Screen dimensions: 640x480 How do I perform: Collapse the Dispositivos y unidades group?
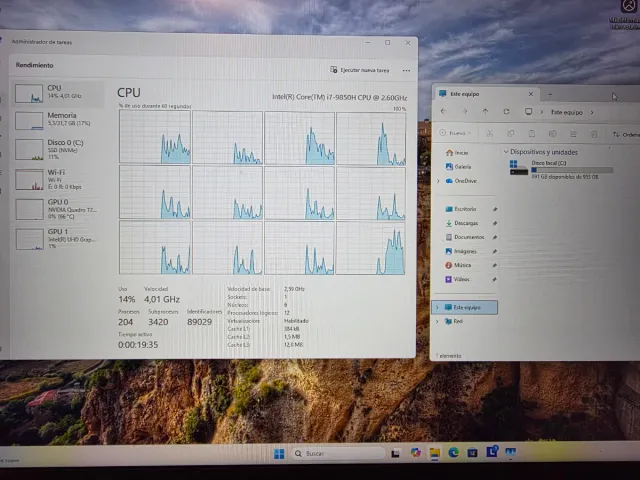coord(506,152)
